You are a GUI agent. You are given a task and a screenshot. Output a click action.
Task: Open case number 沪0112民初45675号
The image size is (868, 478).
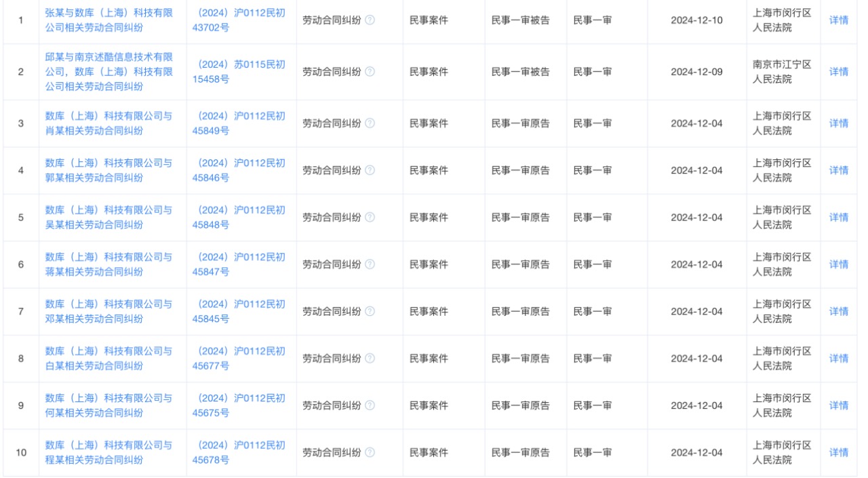click(x=239, y=405)
